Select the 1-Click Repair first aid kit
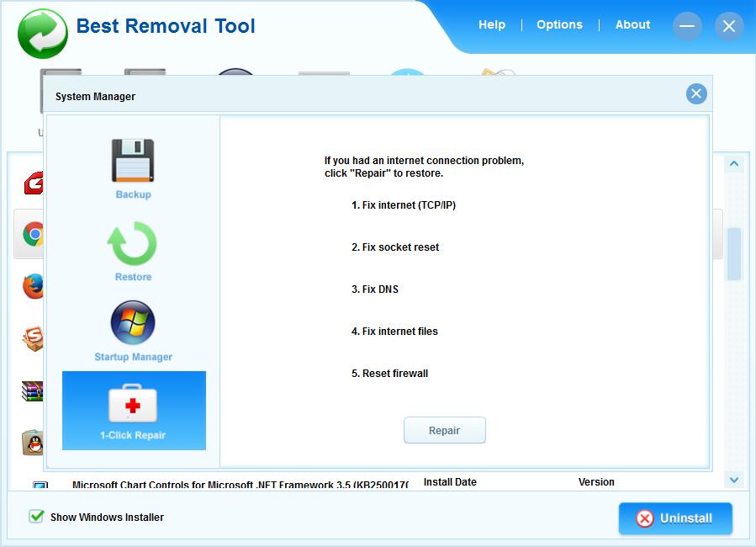 (x=133, y=403)
